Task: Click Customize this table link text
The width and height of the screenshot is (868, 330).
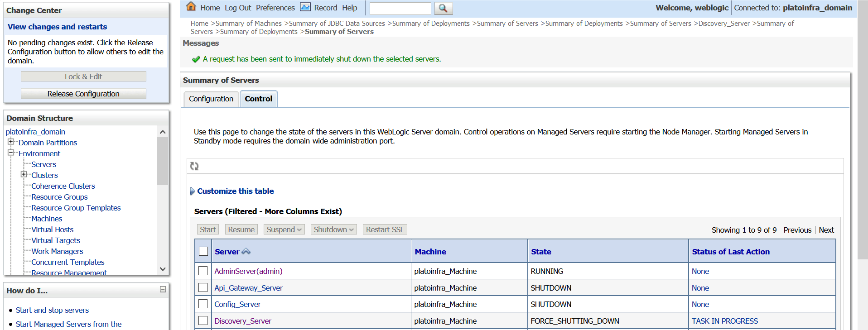Action: 236,191
